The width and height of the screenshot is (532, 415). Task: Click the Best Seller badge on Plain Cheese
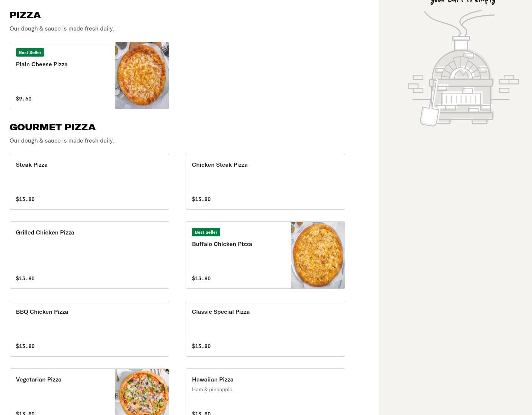point(30,52)
